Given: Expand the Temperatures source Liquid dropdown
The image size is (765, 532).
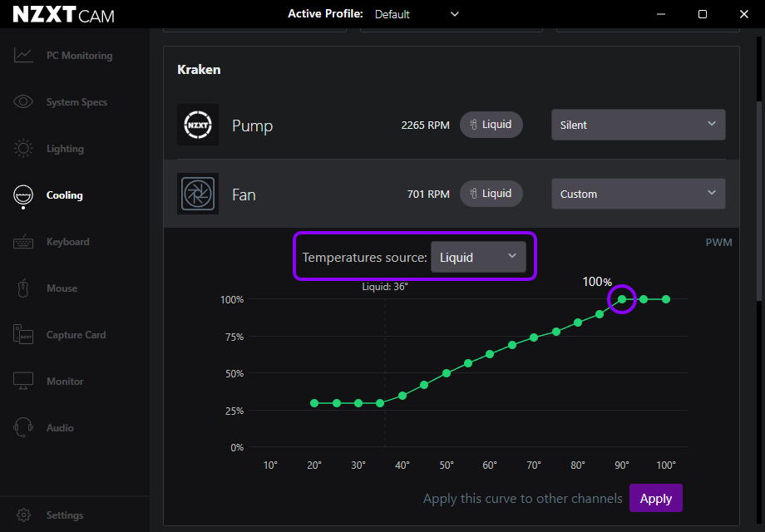Looking at the screenshot, I should pos(477,257).
